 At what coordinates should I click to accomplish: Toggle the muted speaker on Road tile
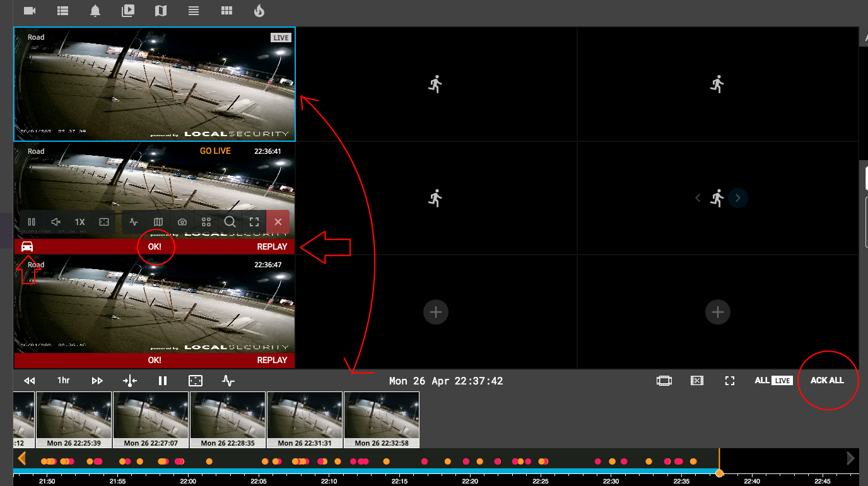click(x=56, y=222)
